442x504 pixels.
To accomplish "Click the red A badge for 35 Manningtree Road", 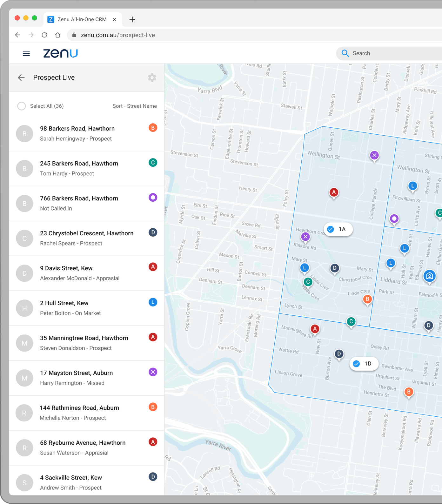I will click(x=153, y=337).
